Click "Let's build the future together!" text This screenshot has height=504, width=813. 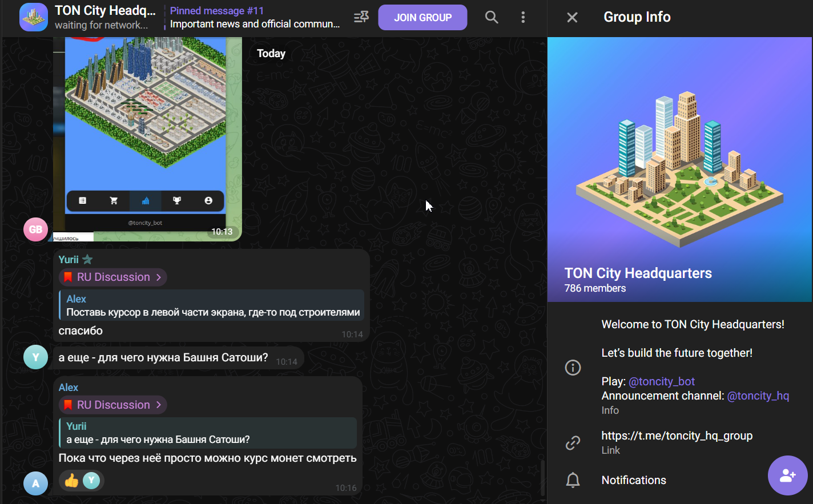(677, 353)
